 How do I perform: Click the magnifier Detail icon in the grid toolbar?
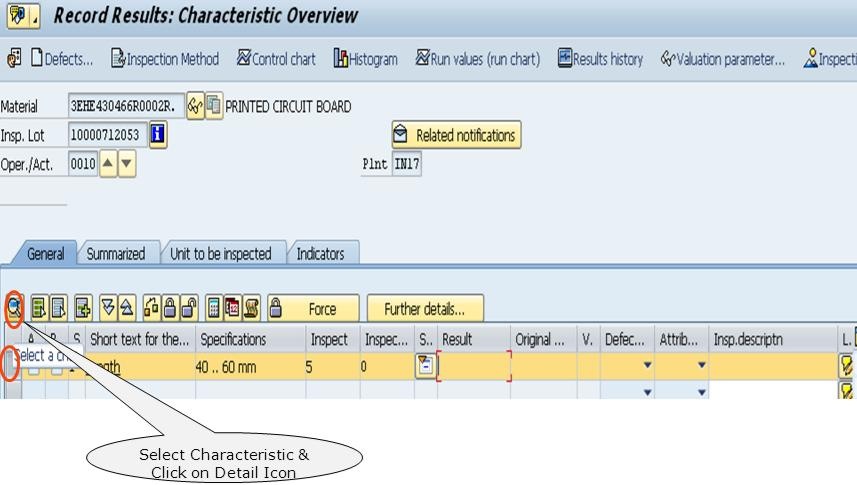[x=14, y=309]
